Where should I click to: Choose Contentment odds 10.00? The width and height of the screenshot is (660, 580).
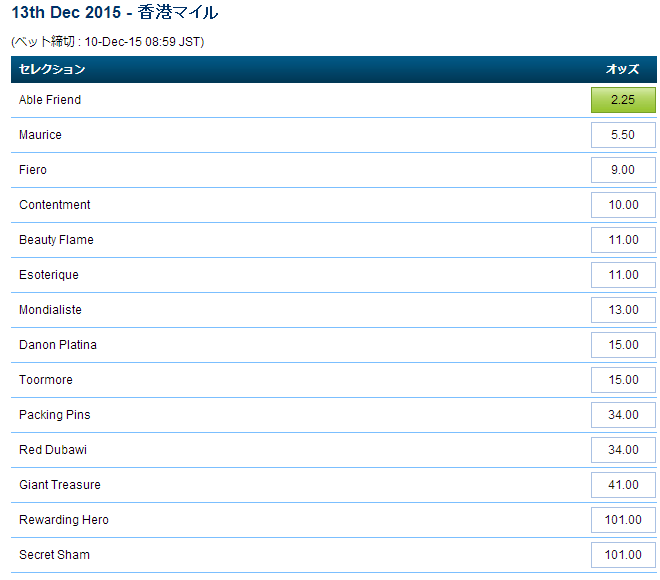(623, 205)
